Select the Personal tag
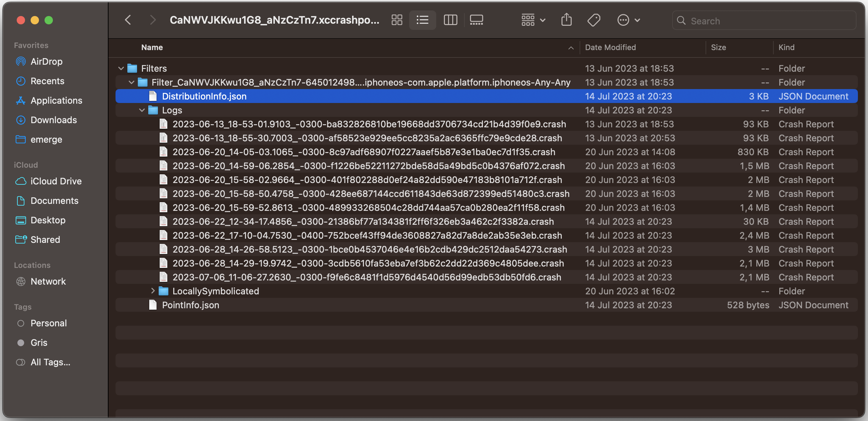The image size is (868, 421). [49, 323]
